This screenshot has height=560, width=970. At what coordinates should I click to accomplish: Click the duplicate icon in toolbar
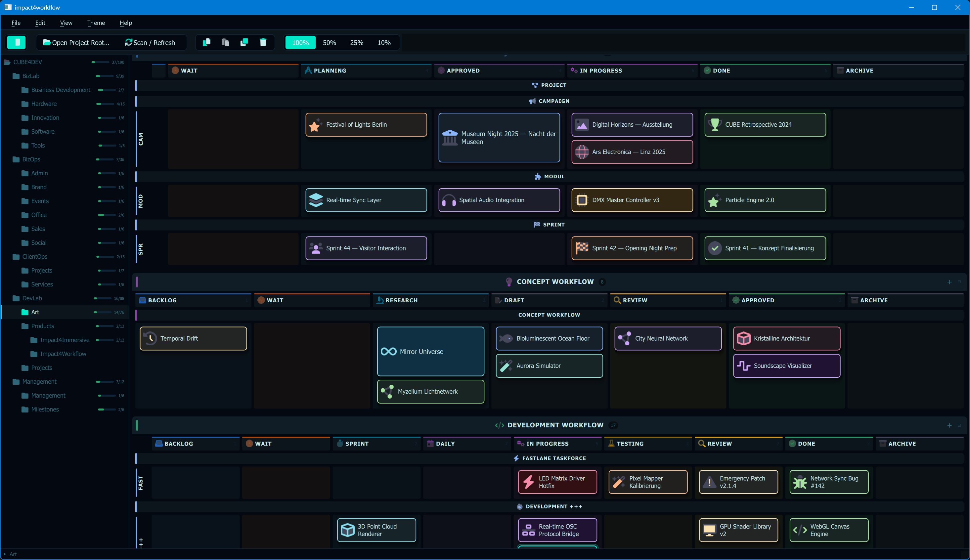point(244,42)
